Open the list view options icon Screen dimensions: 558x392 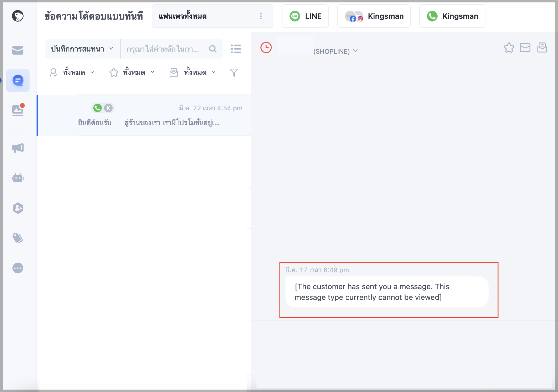point(236,49)
